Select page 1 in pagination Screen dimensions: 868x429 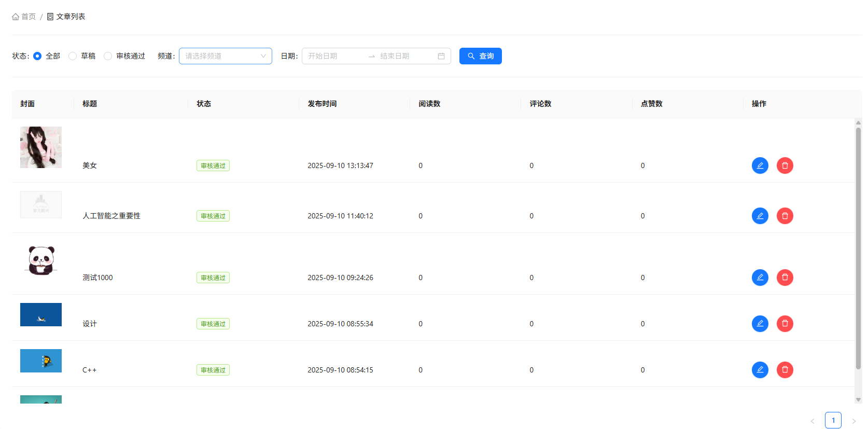tap(833, 420)
